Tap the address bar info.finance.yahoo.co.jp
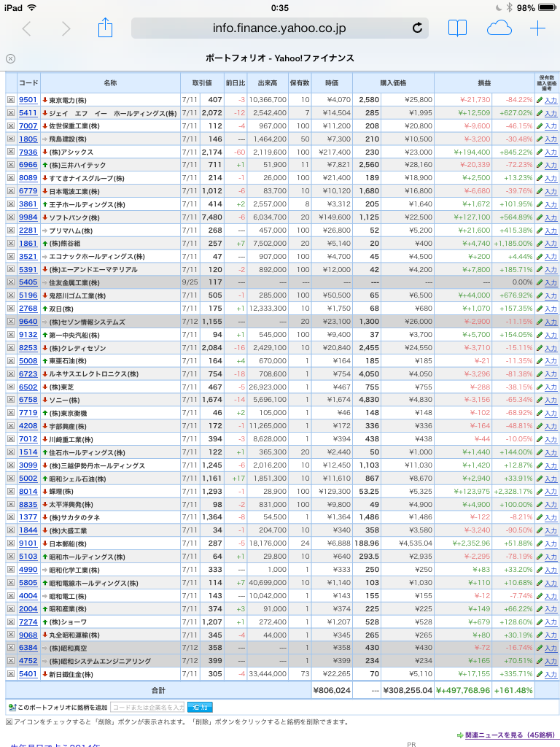This screenshot has width=560, height=747. [x=279, y=28]
